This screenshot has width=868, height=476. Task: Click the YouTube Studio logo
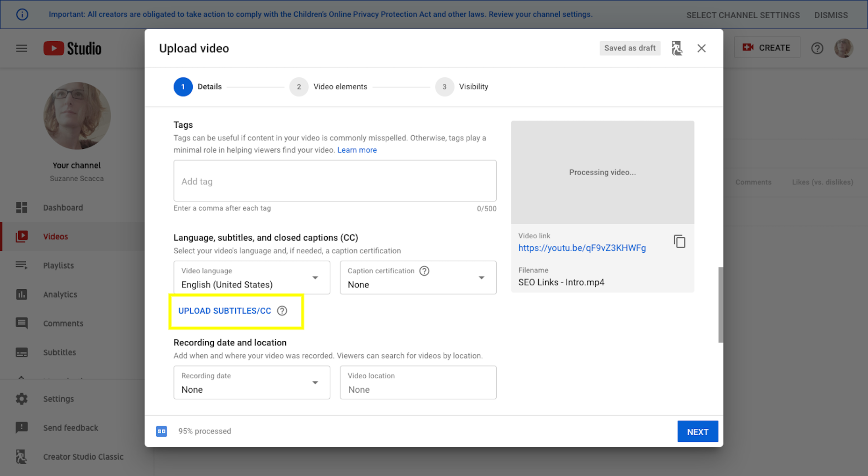[72, 48]
